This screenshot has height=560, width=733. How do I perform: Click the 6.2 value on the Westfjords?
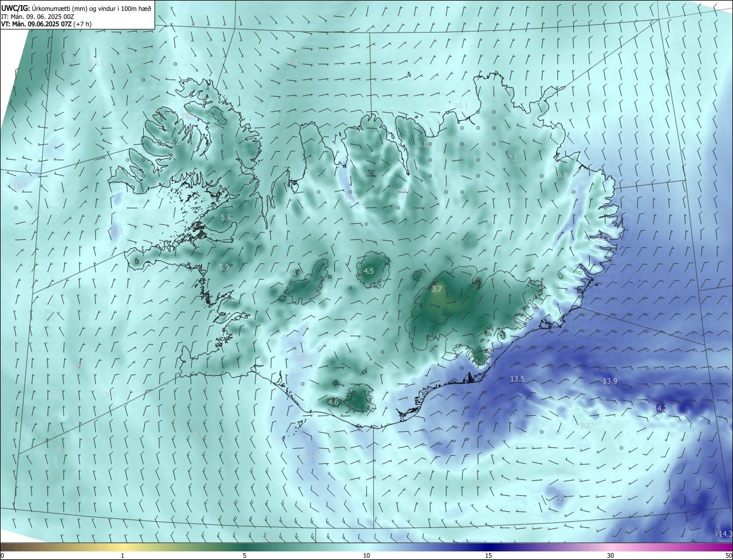pyautogui.click(x=175, y=143)
